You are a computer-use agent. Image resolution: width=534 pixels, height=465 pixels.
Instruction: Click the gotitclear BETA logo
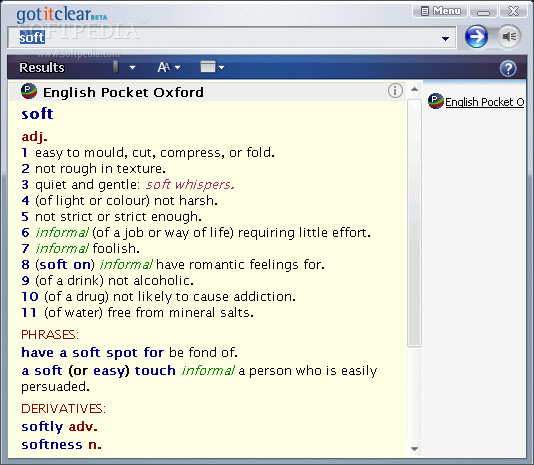point(62,14)
